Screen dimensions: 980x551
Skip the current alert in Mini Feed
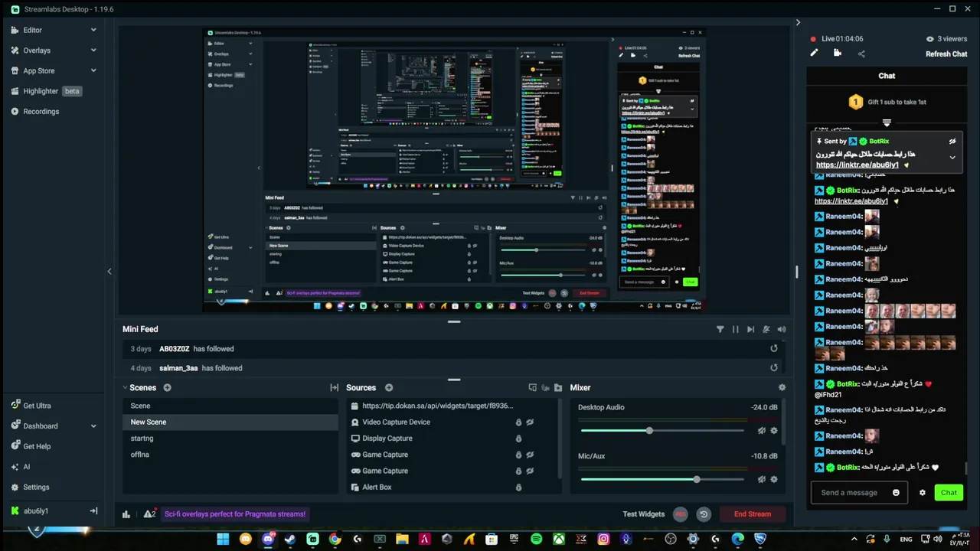pyautogui.click(x=750, y=329)
